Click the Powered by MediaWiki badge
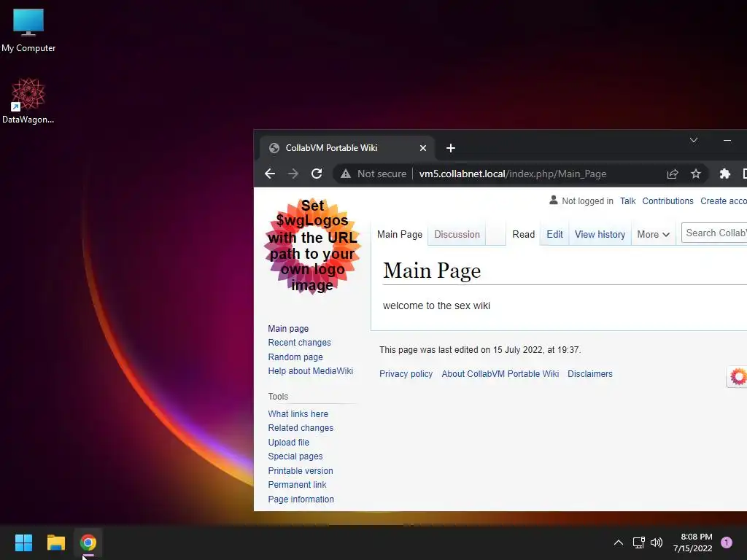Viewport: 747px width, 560px height. 738,376
